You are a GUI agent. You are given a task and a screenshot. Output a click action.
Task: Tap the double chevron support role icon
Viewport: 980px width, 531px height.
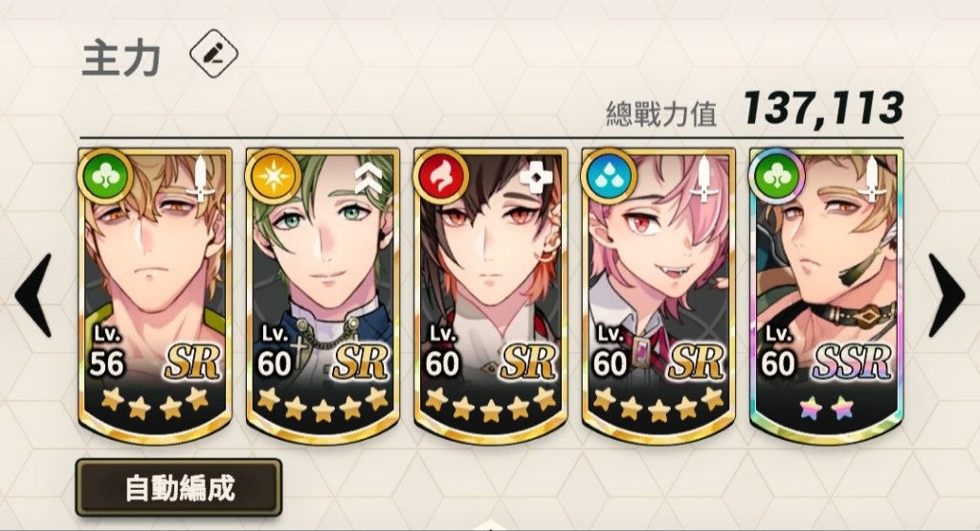pyautogui.click(x=368, y=178)
